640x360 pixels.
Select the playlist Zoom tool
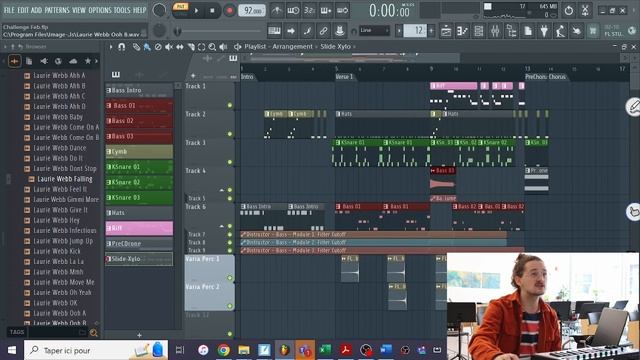212,47
